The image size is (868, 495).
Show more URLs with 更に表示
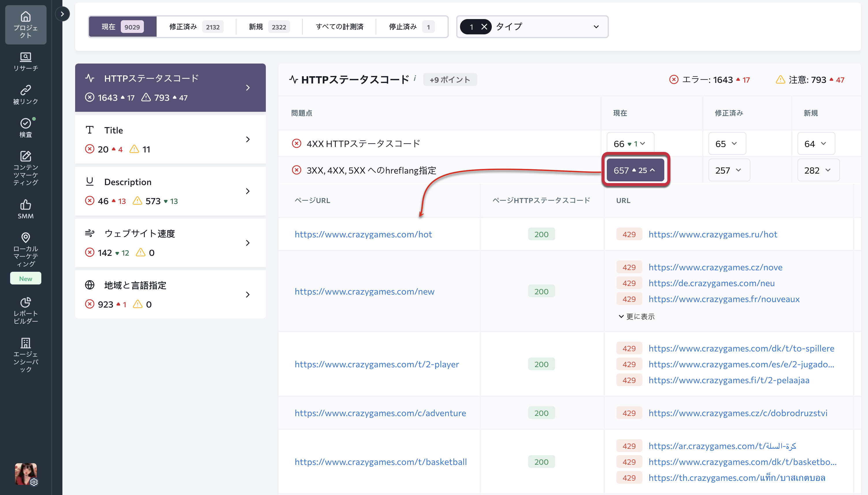[x=636, y=317]
